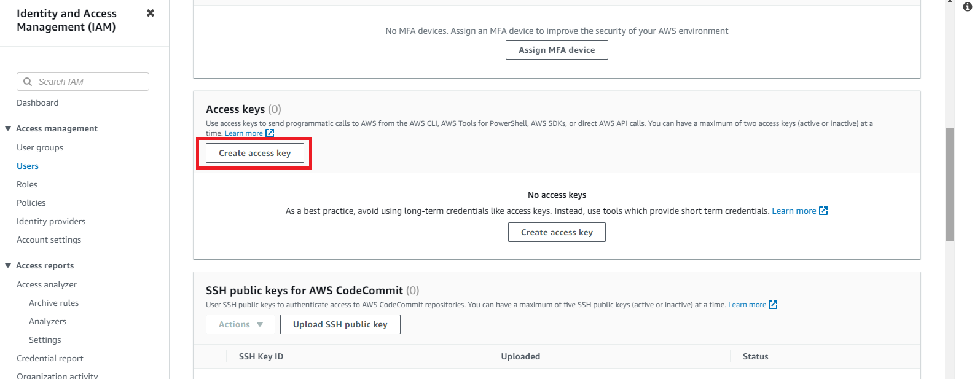The image size is (980, 379).
Task: Click external link icon in SSH keys section
Action: coord(773,305)
